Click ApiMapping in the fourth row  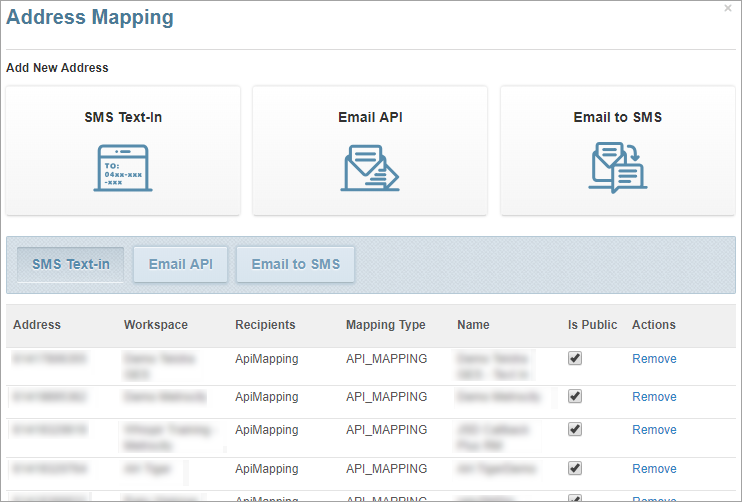point(266,468)
